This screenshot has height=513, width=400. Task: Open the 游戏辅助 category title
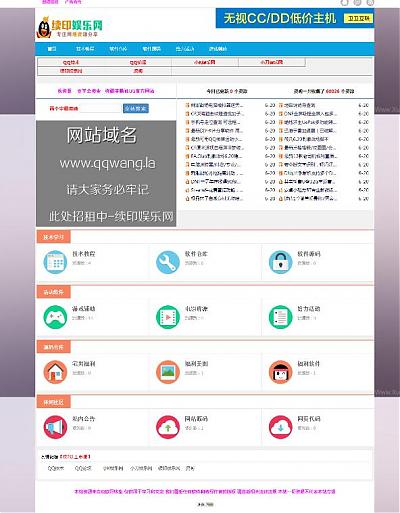pyautogui.click(x=84, y=309)
